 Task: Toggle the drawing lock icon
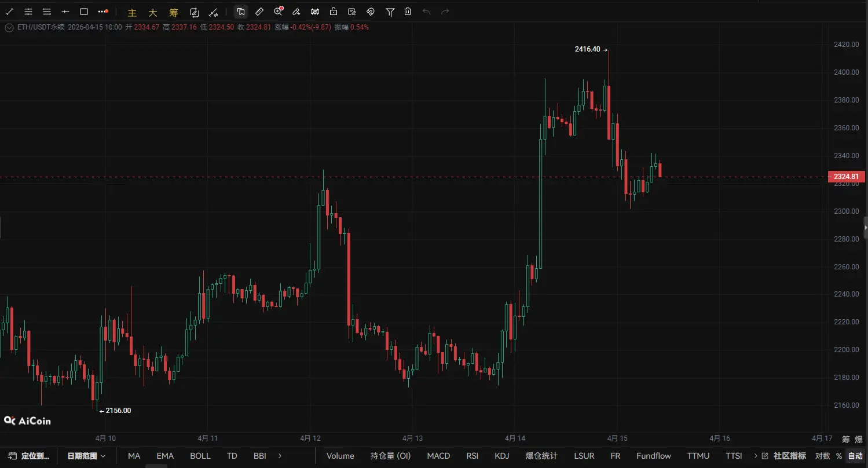tap(334, 12)
